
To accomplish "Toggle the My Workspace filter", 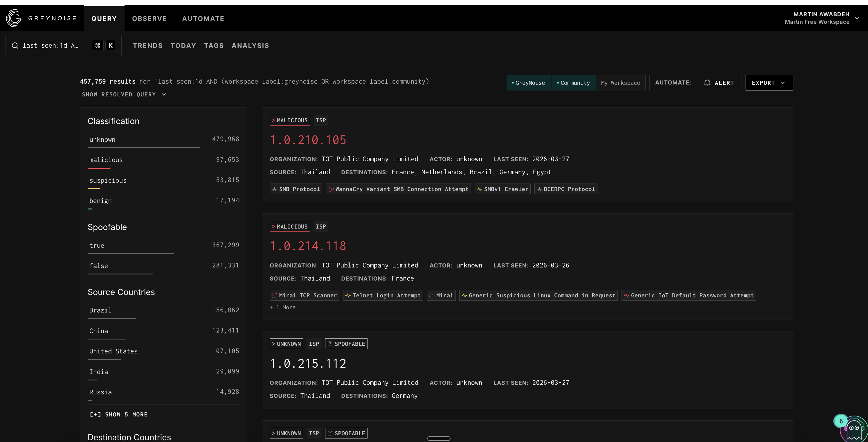I will coord(620,83).
